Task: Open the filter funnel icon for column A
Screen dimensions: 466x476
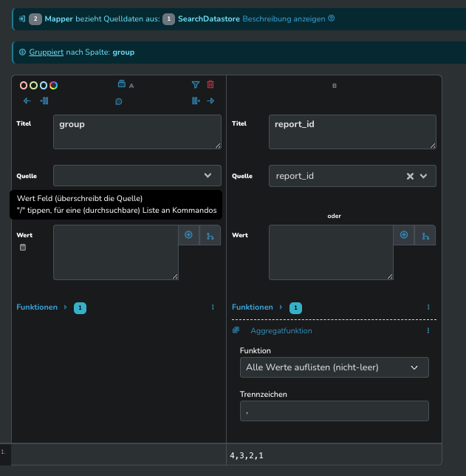Action: (x=196, y=85)
